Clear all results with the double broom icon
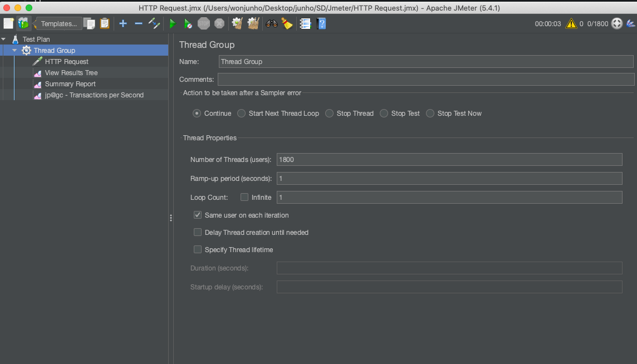Viewport: 637px width, 364px height. (x=253, y=23)
